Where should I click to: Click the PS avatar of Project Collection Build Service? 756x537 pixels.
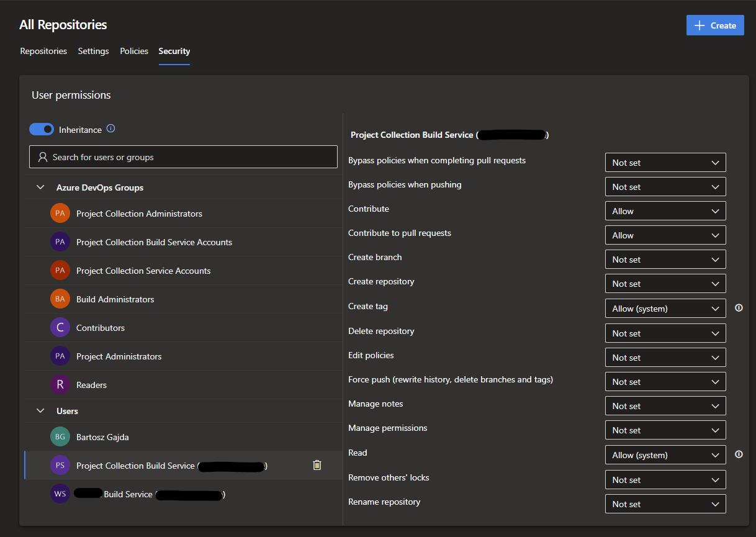[60, 466]
